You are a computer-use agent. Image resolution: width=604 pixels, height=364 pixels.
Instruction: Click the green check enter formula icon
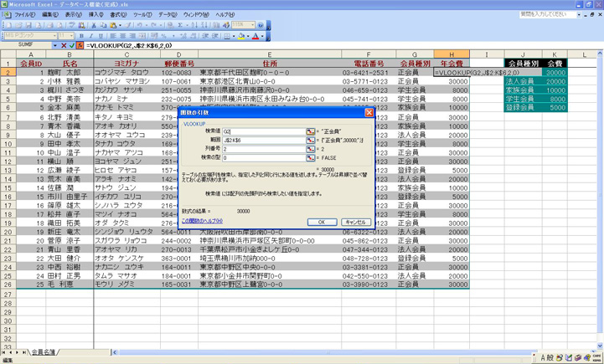click(72, 45)
